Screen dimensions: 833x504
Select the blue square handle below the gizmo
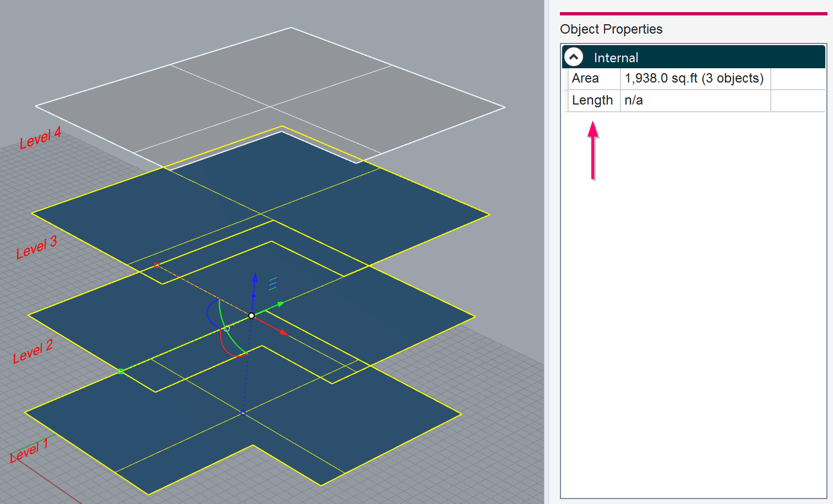(x=243, y=412)
